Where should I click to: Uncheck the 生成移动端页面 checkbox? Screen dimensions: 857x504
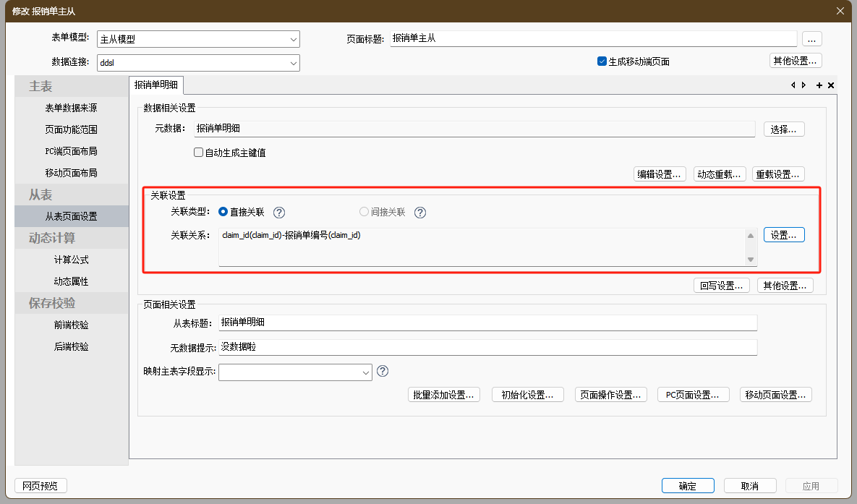click(602, 61)
